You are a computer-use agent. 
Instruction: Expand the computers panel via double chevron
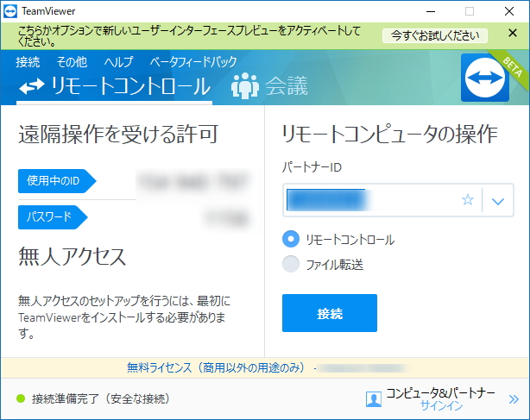pyautogui.click(x=514, y=399)
